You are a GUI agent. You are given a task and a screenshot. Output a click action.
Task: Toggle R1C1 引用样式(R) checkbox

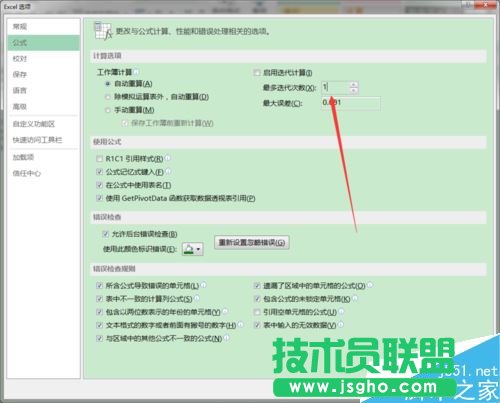tap(99, 159)
